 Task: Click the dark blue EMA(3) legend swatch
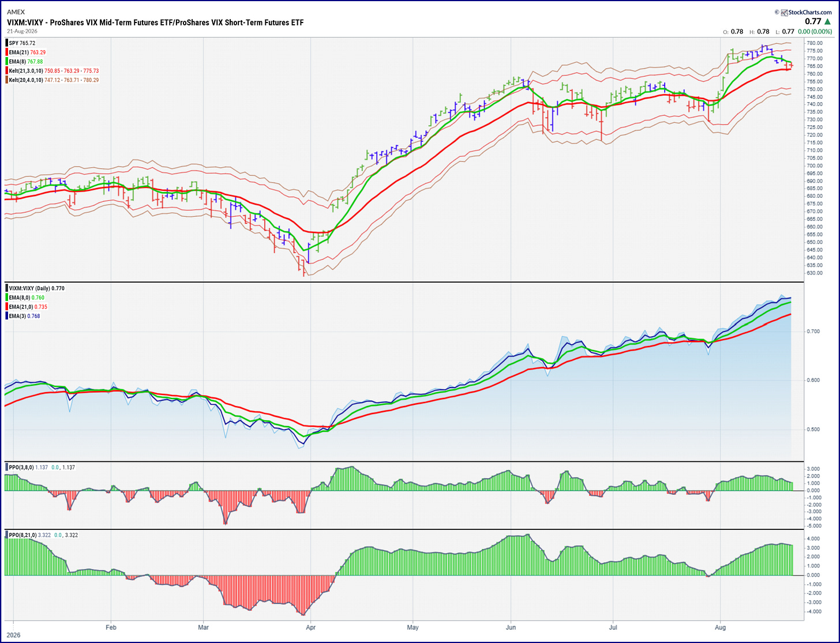tap(8, 316)
